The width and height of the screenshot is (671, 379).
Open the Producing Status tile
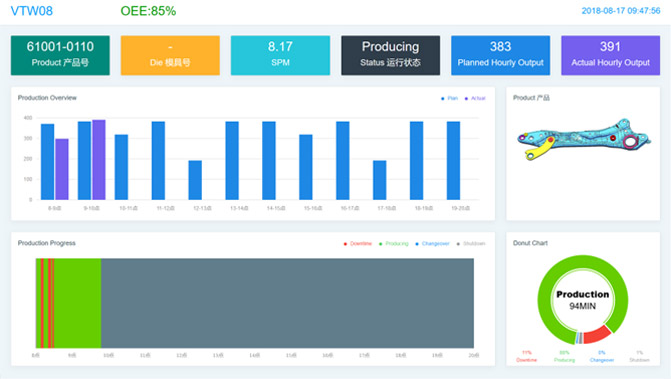tap(390, 55)
